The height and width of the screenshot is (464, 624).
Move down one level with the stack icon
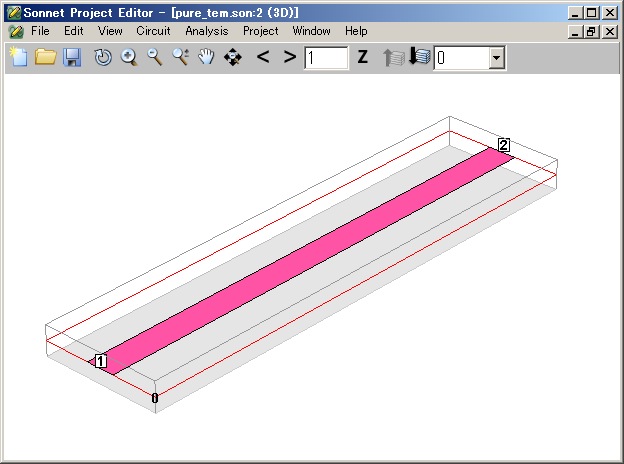419,57
